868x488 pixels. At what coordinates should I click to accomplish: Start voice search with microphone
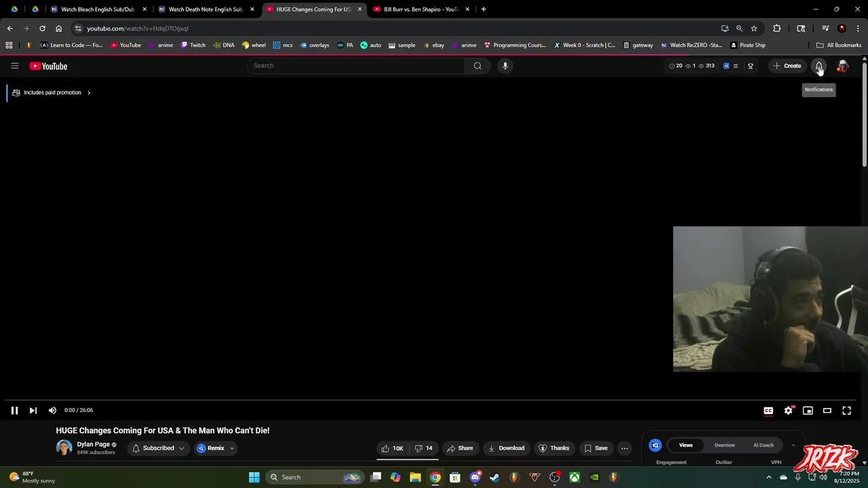click(x=505, y=66)
